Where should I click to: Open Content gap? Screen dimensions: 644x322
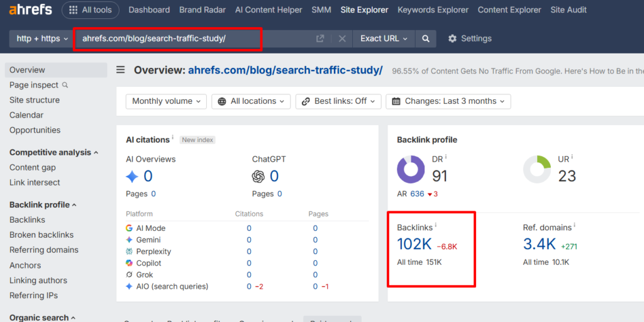tap(33, 167)
